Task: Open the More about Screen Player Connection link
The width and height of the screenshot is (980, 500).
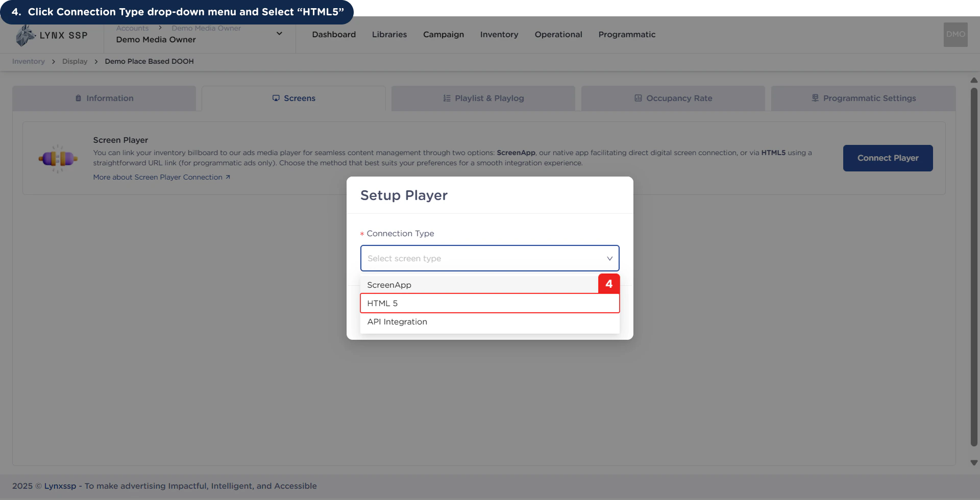Action: point(157,177)
